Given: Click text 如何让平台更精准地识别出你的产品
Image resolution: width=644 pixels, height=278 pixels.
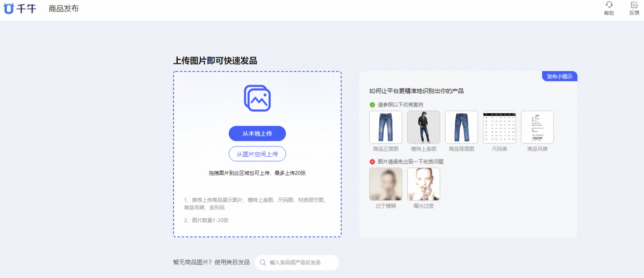Looking at the screenshot, I should pyautogui.click(x=417, y=91).
